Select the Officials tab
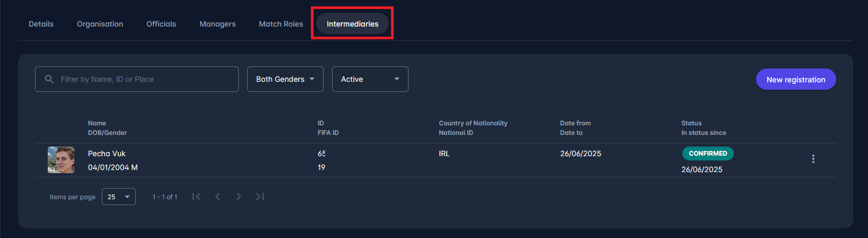This screenshot has width=868, height=238. coord(161,24)
